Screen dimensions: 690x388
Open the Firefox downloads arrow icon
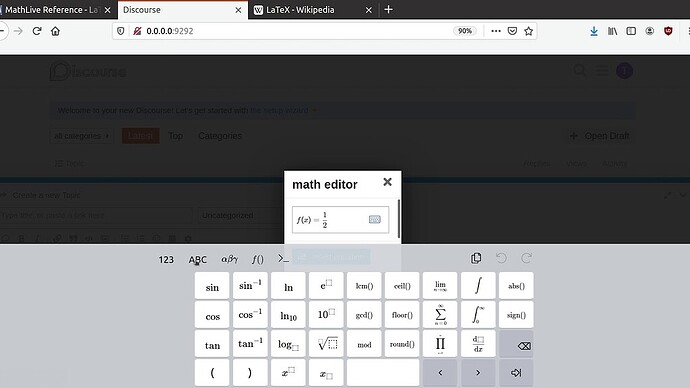(x=594, y=31)
